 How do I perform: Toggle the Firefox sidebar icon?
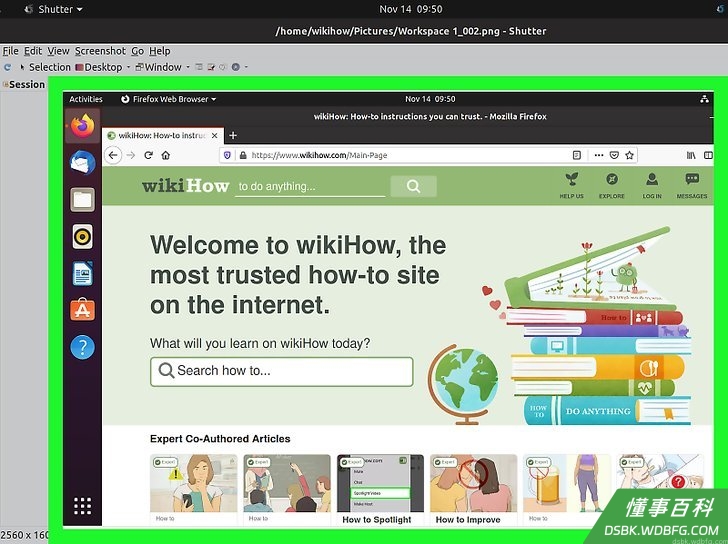[708, 155]
